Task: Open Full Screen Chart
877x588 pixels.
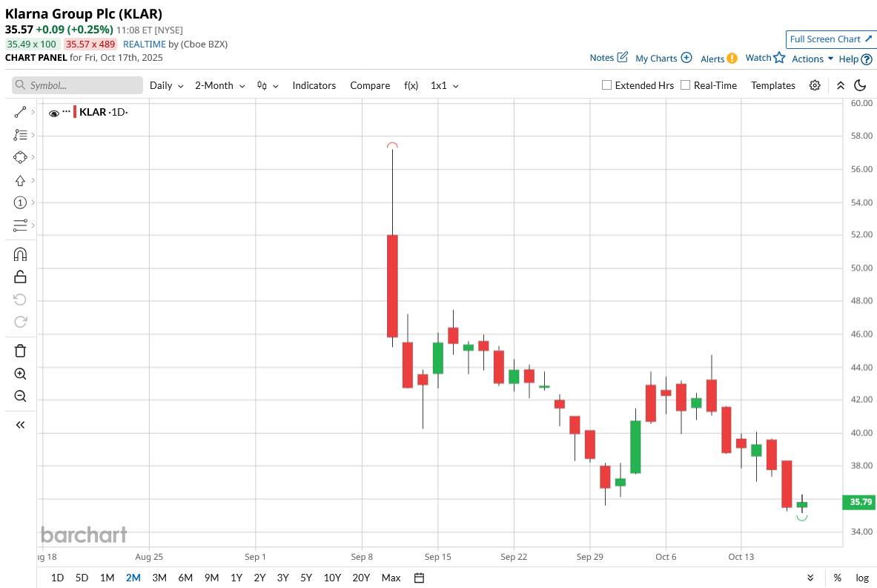Action: pyautogui.click(x=830, y=39)
